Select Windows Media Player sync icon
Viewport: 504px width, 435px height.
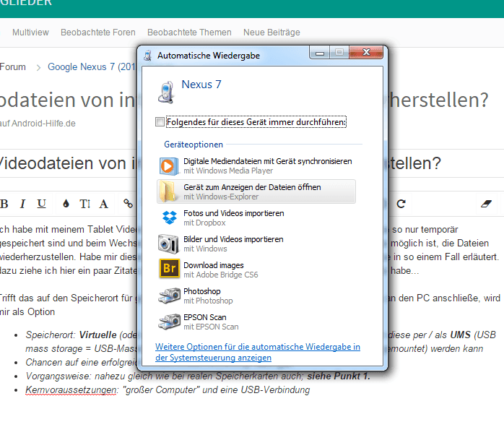click(x=169, y=166)
